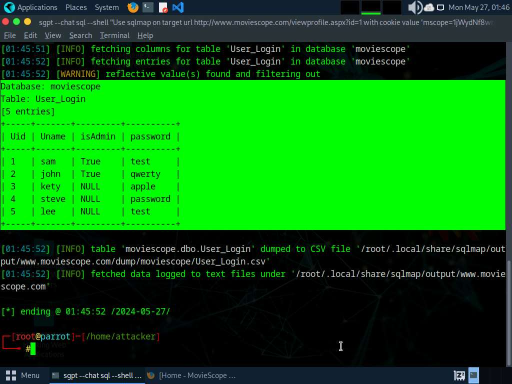Switch to the first workspace box
Image resolution: width=512 pixels, height=384 pixels.
click(350, 7)
